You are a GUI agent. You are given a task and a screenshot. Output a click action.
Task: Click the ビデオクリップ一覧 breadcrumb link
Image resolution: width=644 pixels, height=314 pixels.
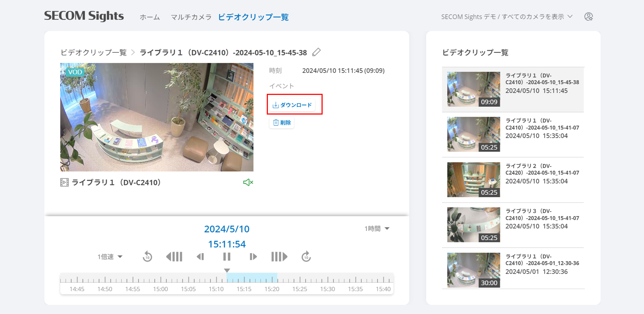94,52
